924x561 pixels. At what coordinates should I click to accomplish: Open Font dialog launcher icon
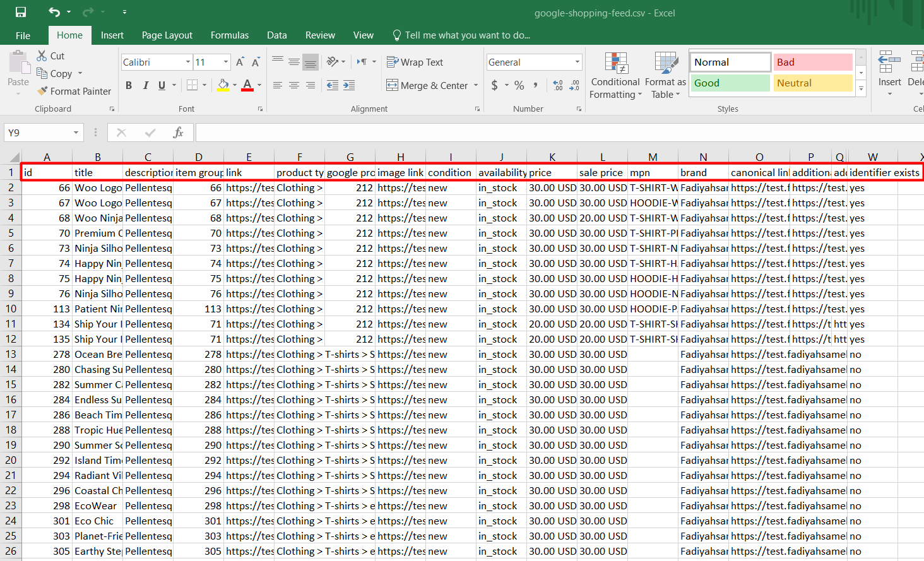(260, 109)
